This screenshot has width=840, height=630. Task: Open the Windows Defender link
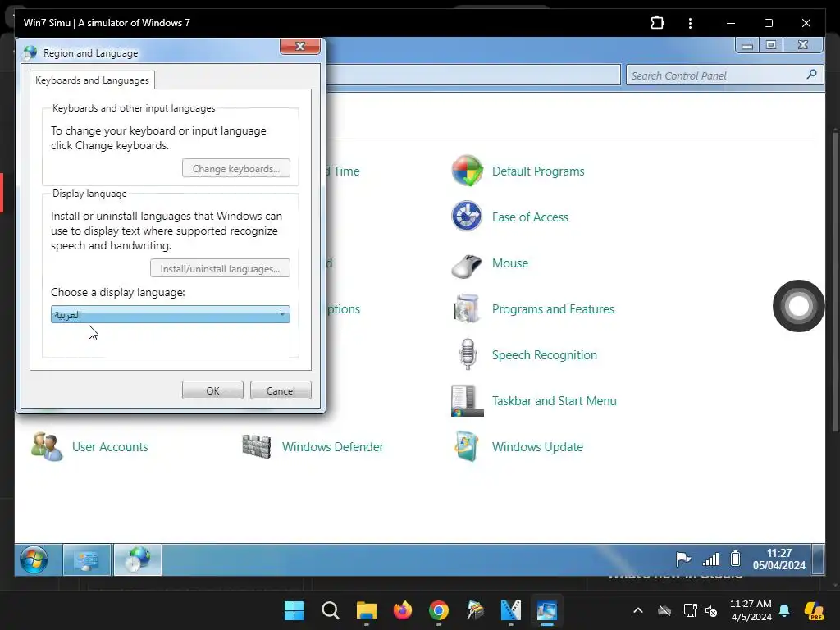click(333, 447)
